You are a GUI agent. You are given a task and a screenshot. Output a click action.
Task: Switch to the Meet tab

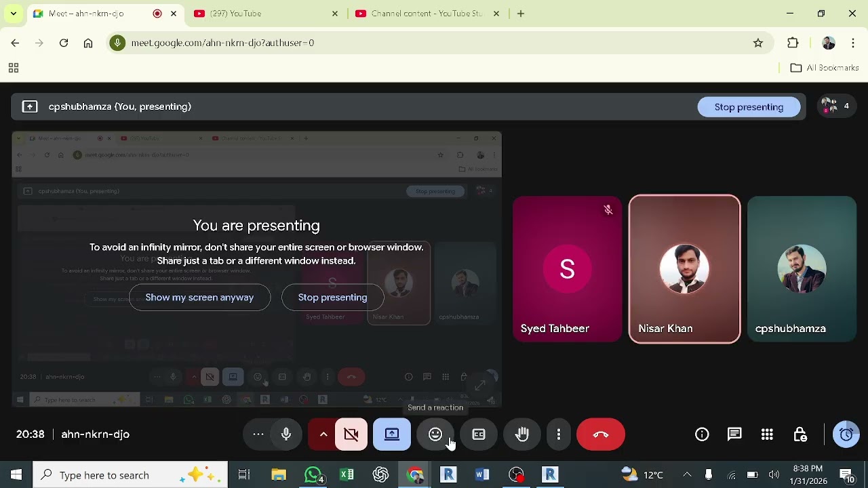pos(95,14)
